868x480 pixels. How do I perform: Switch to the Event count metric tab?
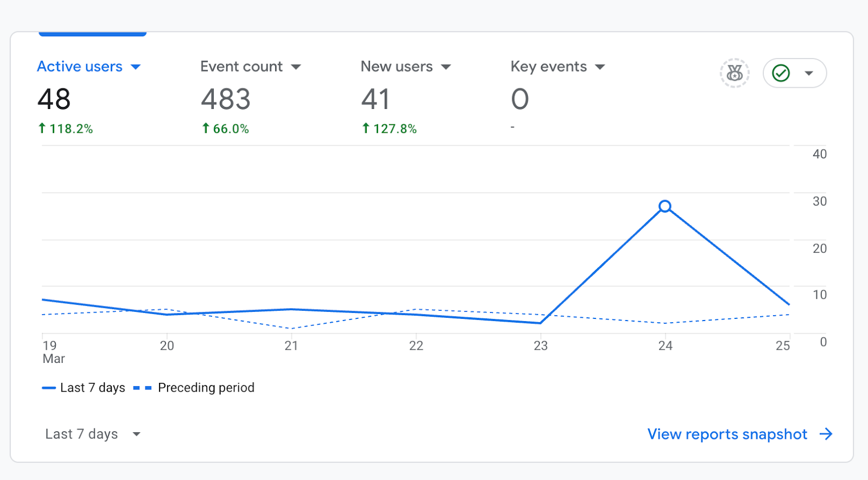[x=241, y=67]
